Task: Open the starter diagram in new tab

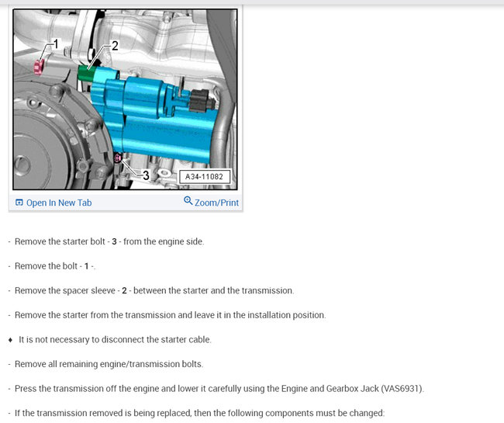Action: coord(54,203)
